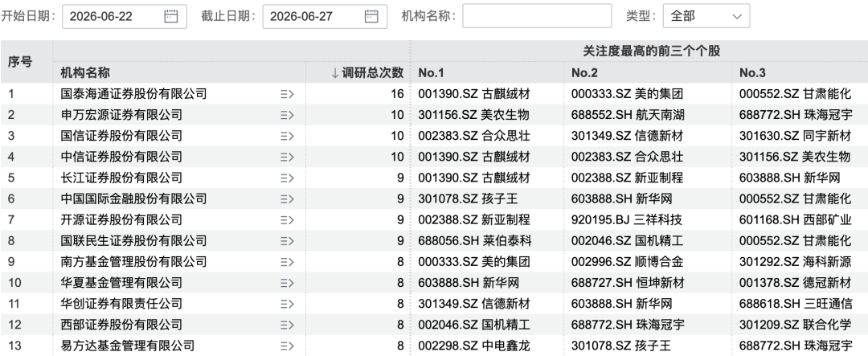Open detail list icon for 开源证券股份有限公司
Screen dimensions: 868x356
pos(287,220)
